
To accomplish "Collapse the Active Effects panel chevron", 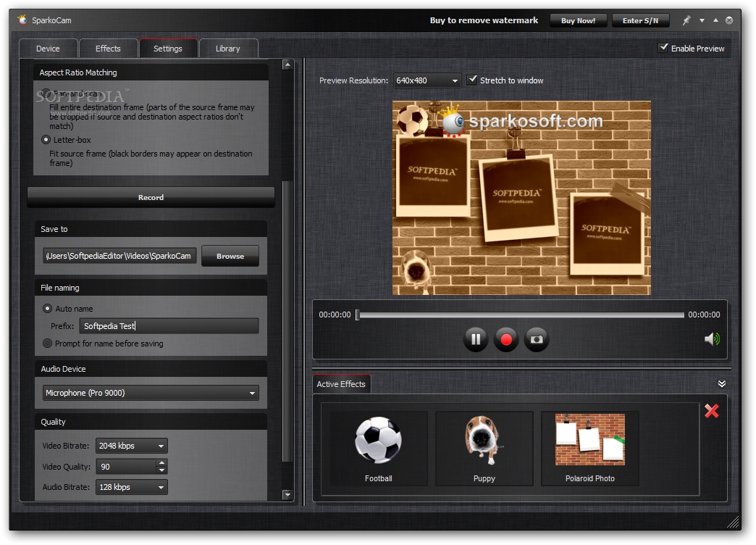I will click(722, 384).
